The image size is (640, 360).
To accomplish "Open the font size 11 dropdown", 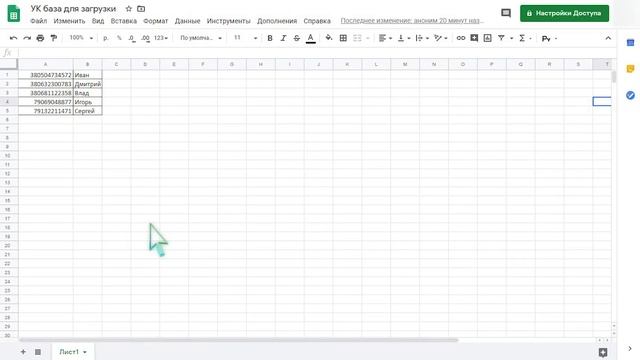I will pyautogui.click(x=245, y=38).
